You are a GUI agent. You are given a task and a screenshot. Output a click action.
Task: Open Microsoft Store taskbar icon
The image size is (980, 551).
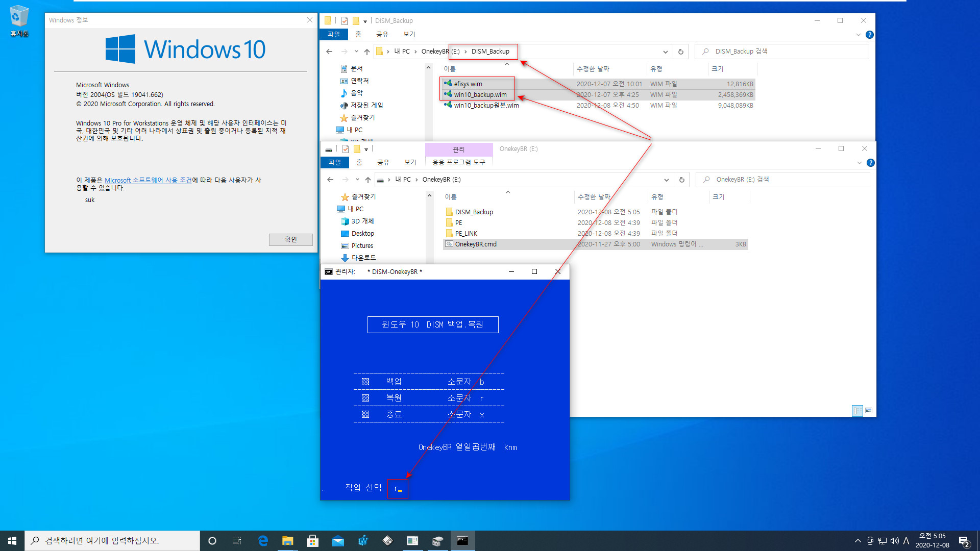(x=312, y=541)
